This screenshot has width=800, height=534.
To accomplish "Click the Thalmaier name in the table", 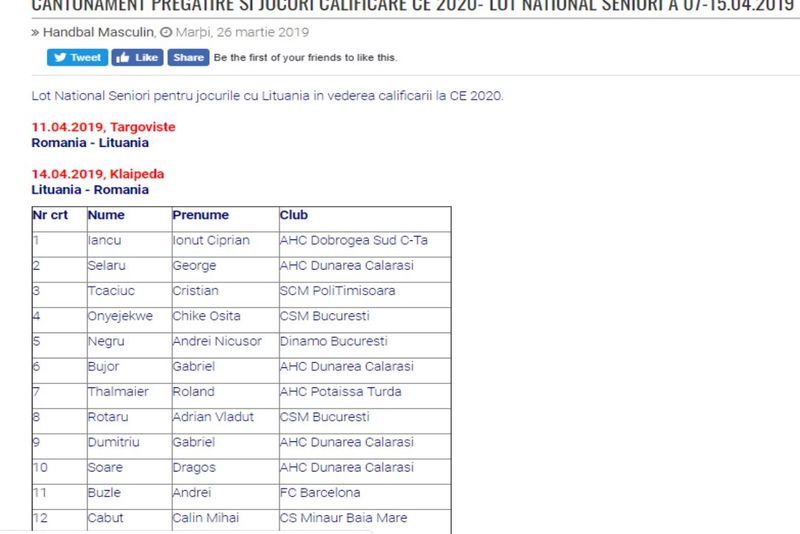I will (x=116, y=391).
